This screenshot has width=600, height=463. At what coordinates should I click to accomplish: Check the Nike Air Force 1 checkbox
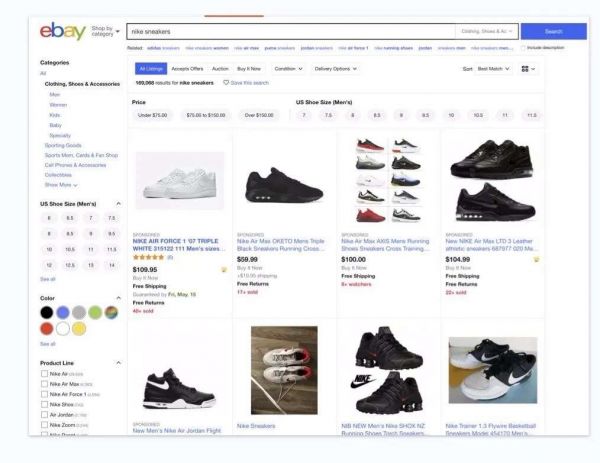[44, 394]
